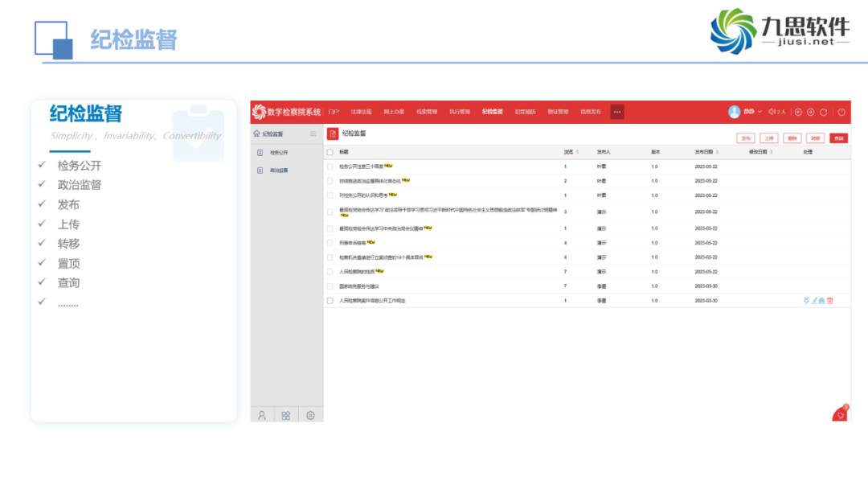Screen dimensions: 868x485
Task: Click the red 查询 button
Action: coord(838,138)
